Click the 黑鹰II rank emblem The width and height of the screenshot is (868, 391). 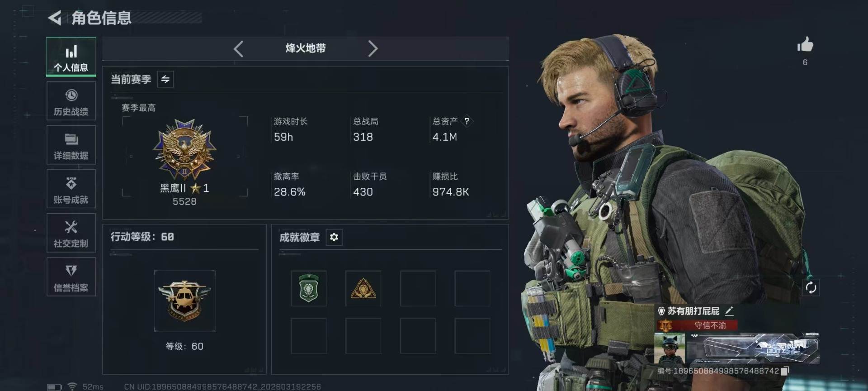184,149
